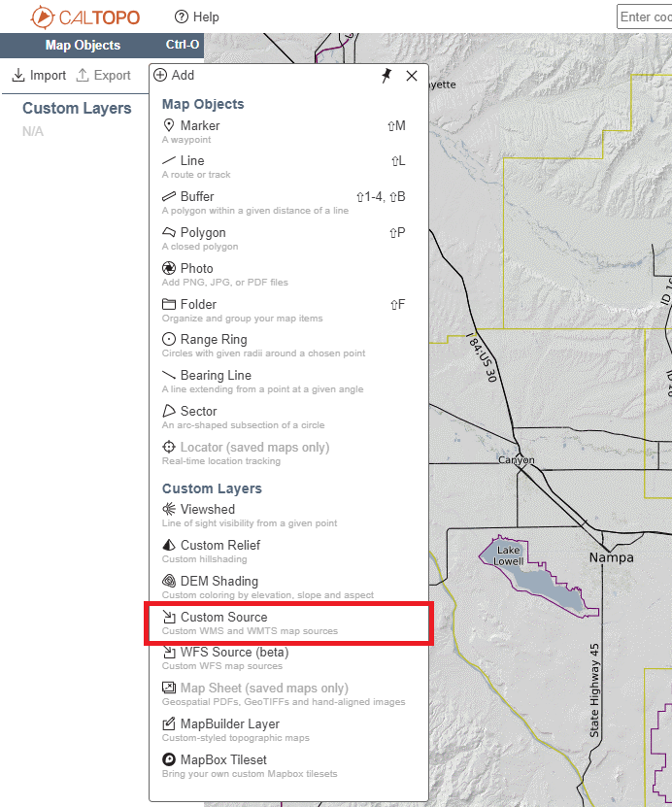
Task: Click the Add plus icon
Action: (x=160, y=75)
